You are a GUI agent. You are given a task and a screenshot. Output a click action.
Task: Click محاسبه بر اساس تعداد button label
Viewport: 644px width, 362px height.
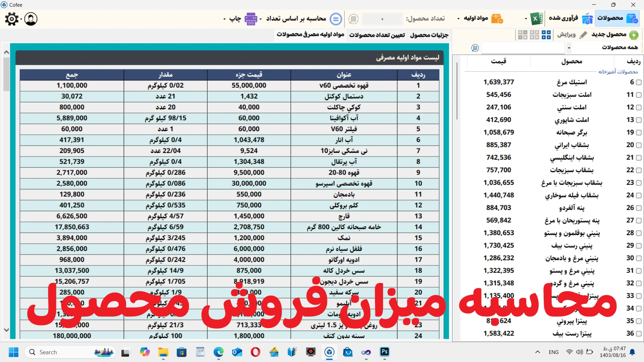tap(296, 19)
